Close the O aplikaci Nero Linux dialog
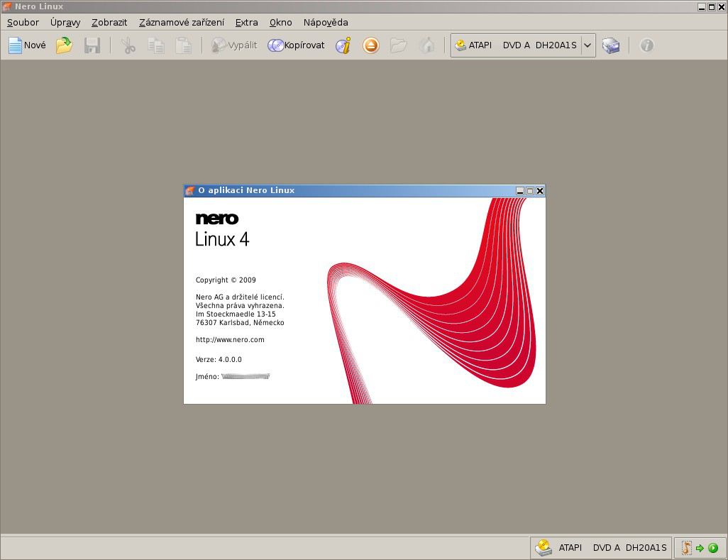The image size is (728, 560). coord(540,191)
